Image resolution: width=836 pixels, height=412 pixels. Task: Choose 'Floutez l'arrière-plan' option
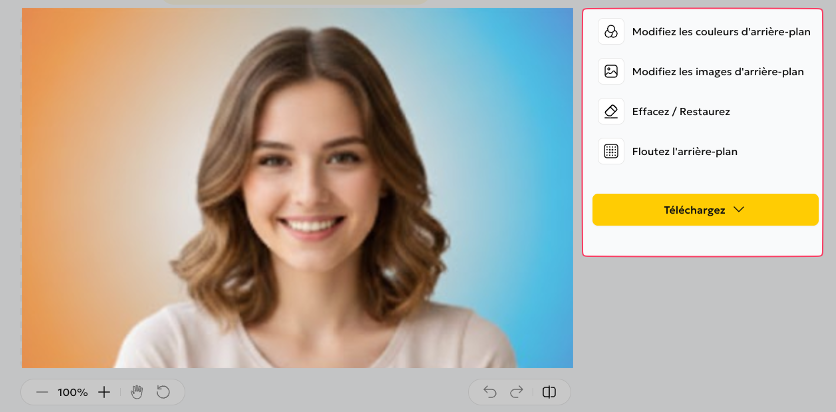click(x=684, y=151)
